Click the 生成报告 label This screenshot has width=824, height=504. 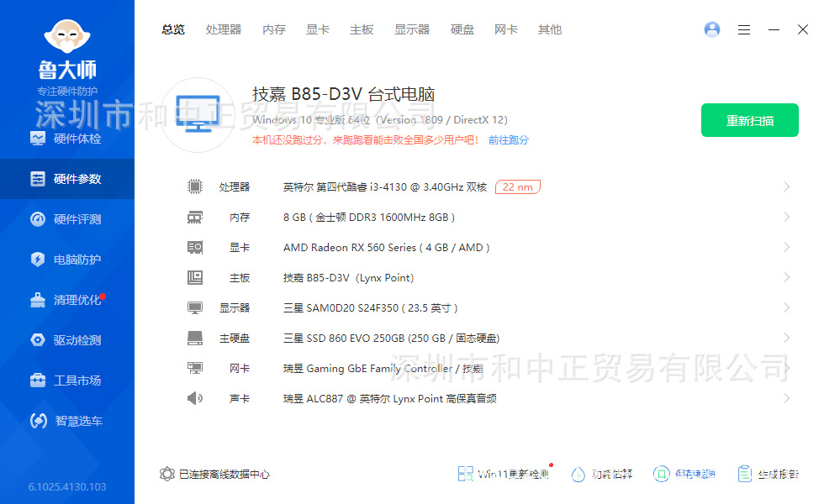pos(779,474)
